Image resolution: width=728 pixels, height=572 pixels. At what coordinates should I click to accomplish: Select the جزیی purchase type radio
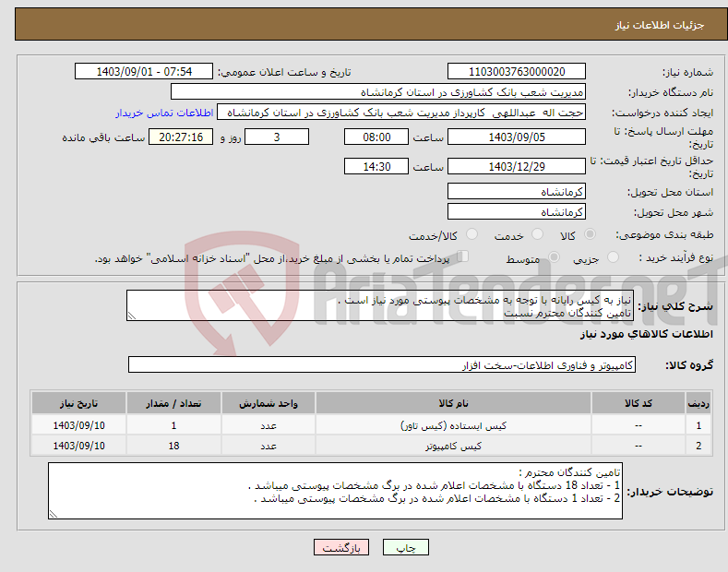coord(613,257)
